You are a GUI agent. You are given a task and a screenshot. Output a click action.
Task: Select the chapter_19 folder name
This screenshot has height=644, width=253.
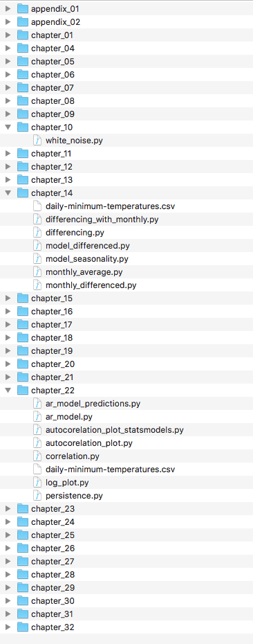[x=52, y=351]
